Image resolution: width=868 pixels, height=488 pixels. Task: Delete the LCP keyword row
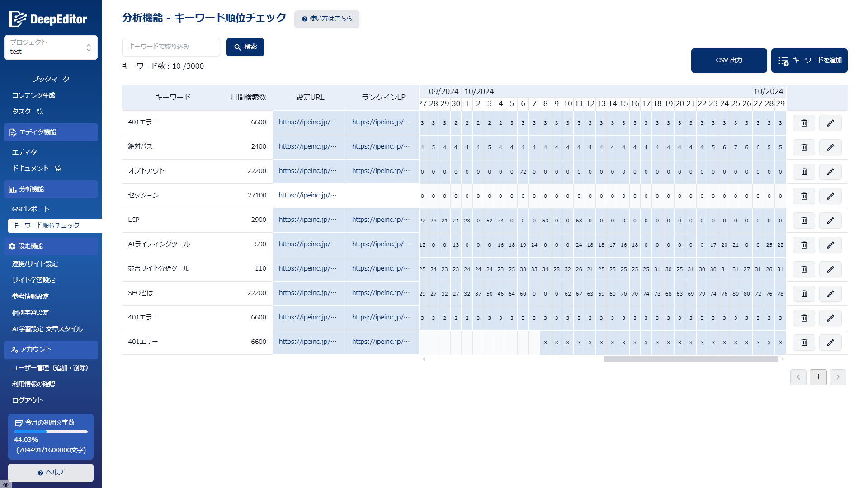coord(804,221)
